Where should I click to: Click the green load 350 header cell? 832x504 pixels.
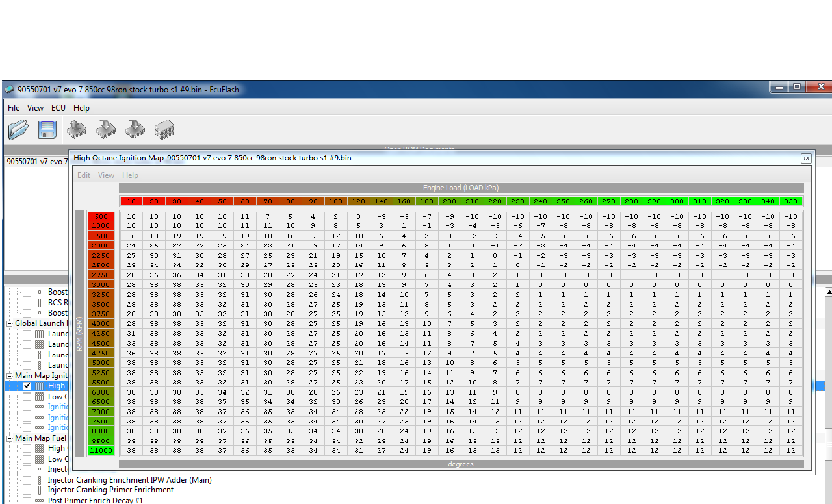tap(790, 201)
